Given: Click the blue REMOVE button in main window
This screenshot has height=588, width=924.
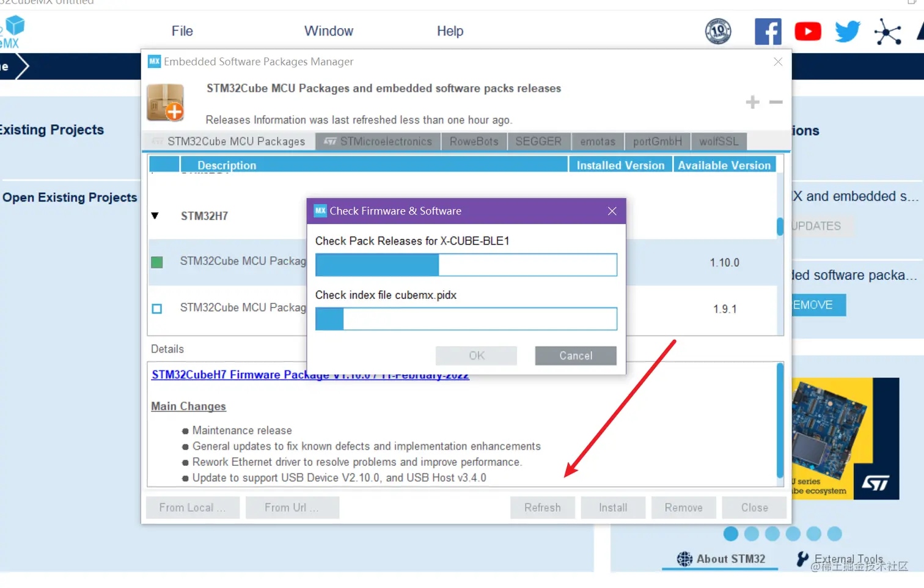Looking at the screenshot, I should coord(819,305).
